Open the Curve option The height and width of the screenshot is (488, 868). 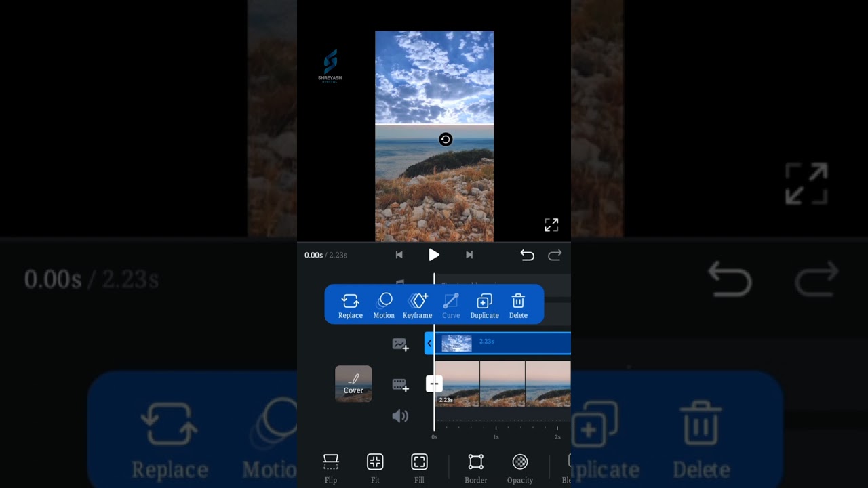tap(451, 306)
